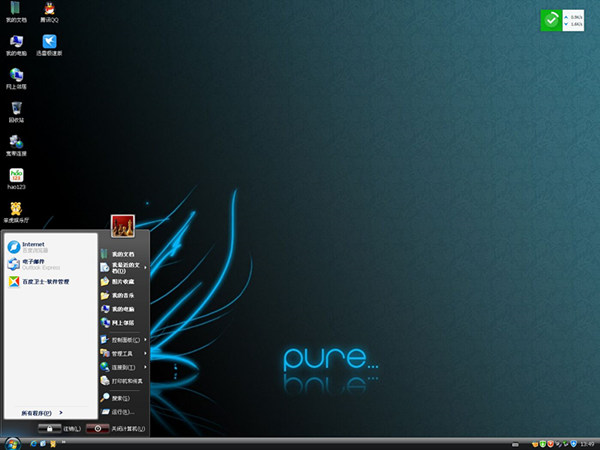This screenshot has width=600, height=450.
Task: Expand 我最近的文档 recent documents
Action: tap(125, 268)
